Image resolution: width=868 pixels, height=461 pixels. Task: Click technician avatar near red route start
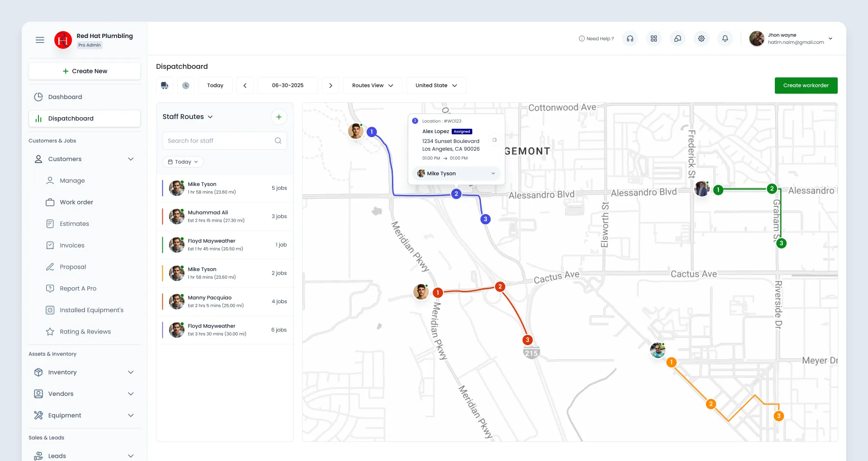(421, 292)
